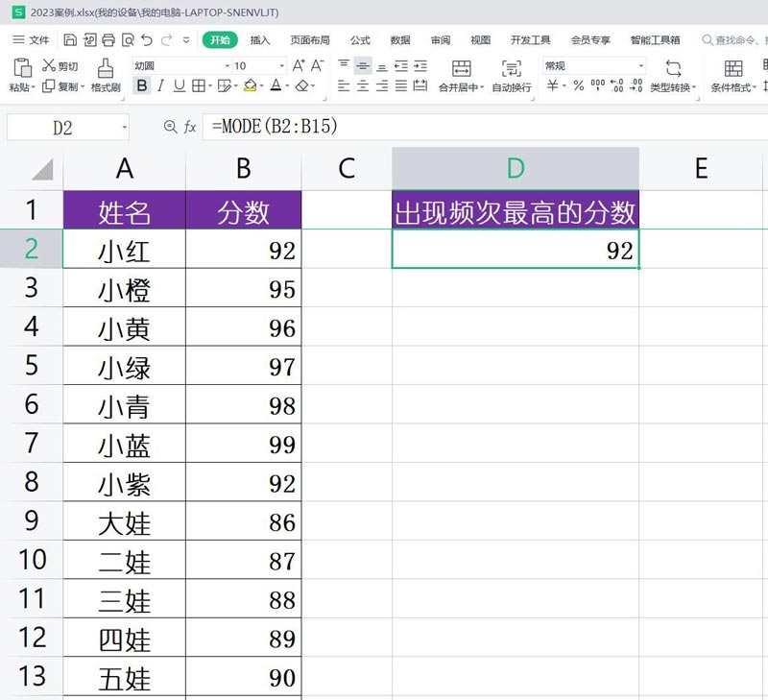Click the fill color bucket swatch

click(251, 86)
